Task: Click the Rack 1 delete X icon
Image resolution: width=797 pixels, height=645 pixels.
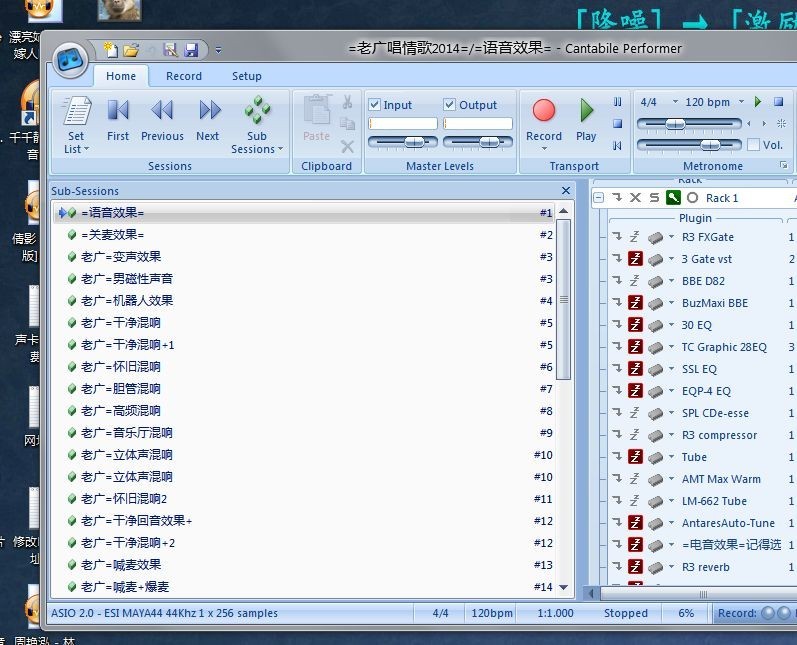Action: (x=635, y=198)
